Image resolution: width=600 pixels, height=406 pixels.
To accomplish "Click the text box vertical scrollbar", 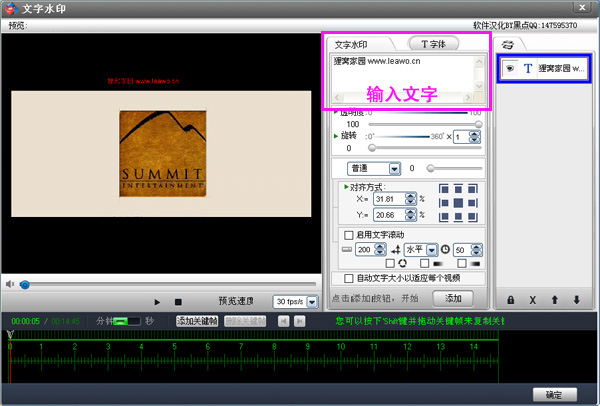I will pyautogui.click(x=479, y=73).
